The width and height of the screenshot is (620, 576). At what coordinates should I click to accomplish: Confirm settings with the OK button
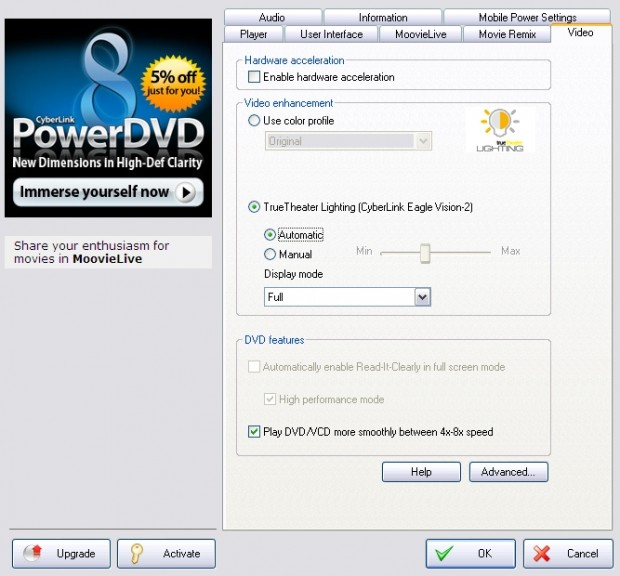(471, 553)
